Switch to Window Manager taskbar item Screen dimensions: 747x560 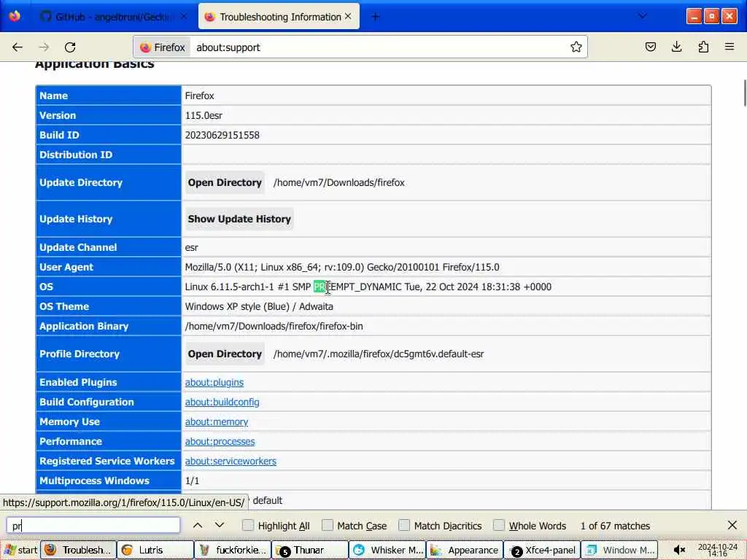coord(619,550)
